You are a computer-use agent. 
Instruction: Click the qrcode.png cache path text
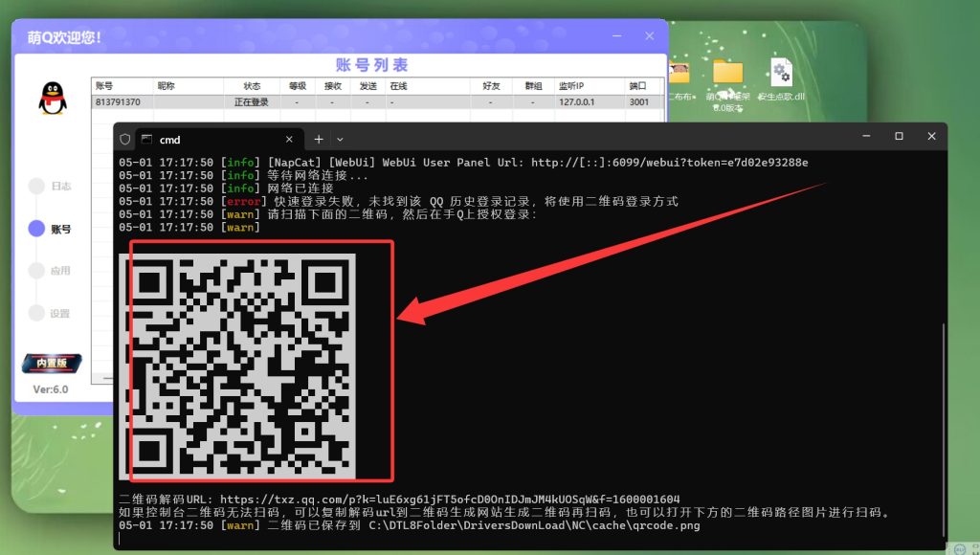tap(534, 525)
